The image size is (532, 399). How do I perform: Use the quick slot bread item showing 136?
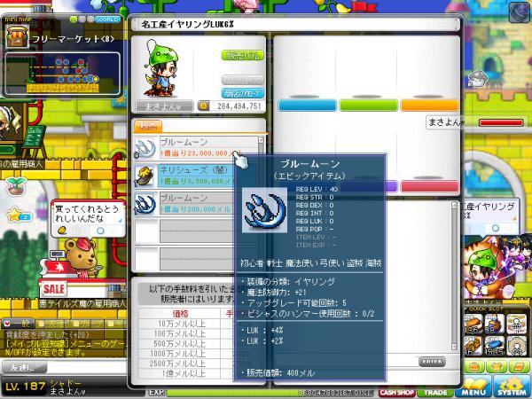[473, 324]
